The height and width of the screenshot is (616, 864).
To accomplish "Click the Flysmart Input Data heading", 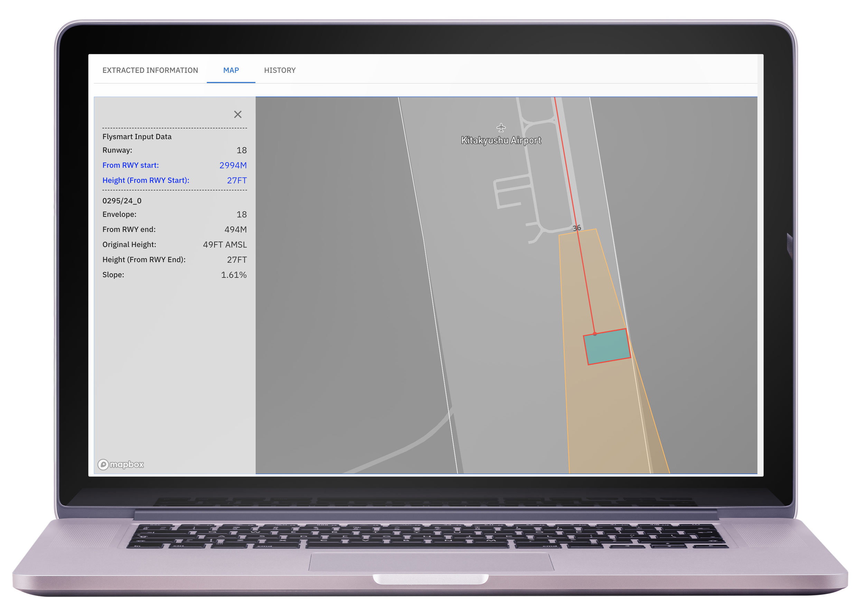I will (x=137, y=136).
